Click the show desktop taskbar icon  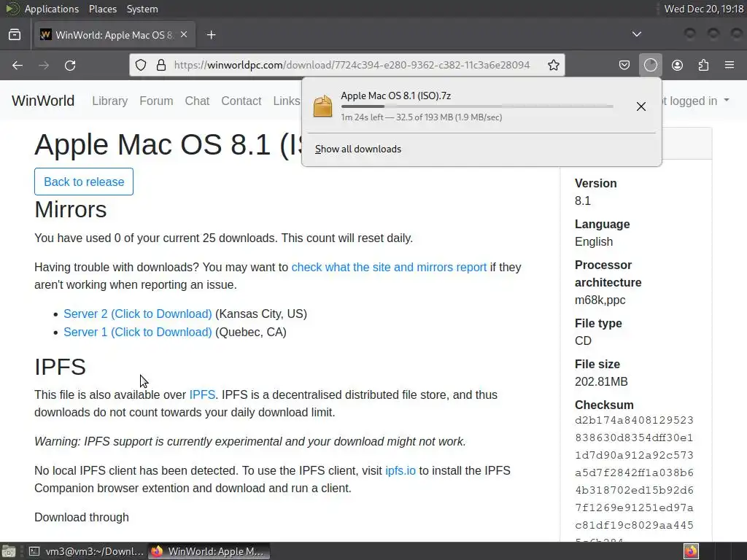9,551
